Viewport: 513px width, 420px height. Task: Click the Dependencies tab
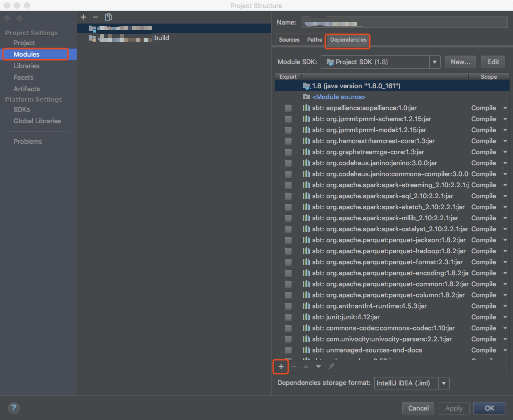click(347, 40)
